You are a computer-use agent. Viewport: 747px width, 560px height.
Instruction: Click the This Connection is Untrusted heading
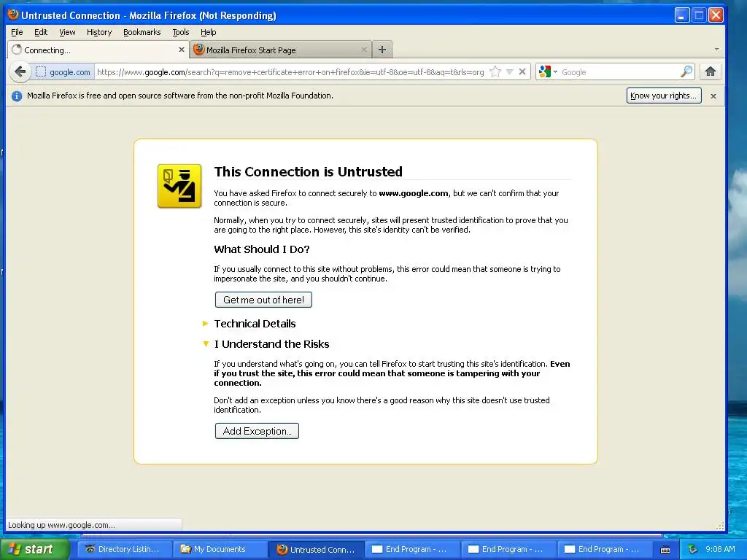[x=309, y=171]
